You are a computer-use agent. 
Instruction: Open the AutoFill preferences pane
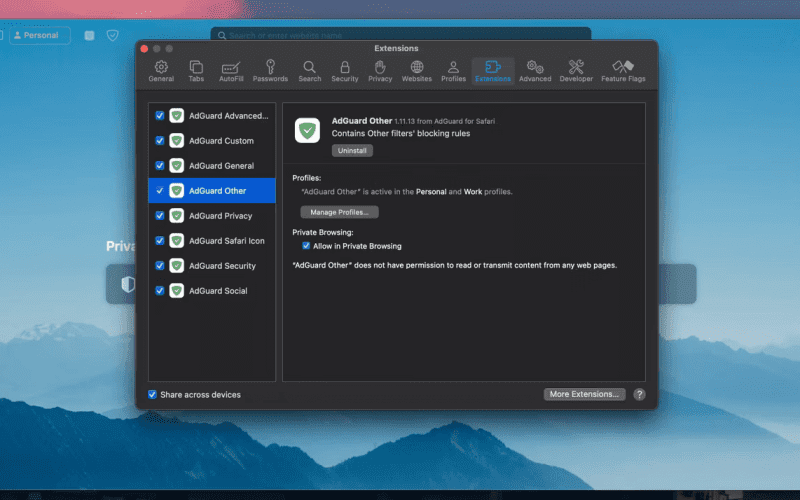(x=231, y=71)
